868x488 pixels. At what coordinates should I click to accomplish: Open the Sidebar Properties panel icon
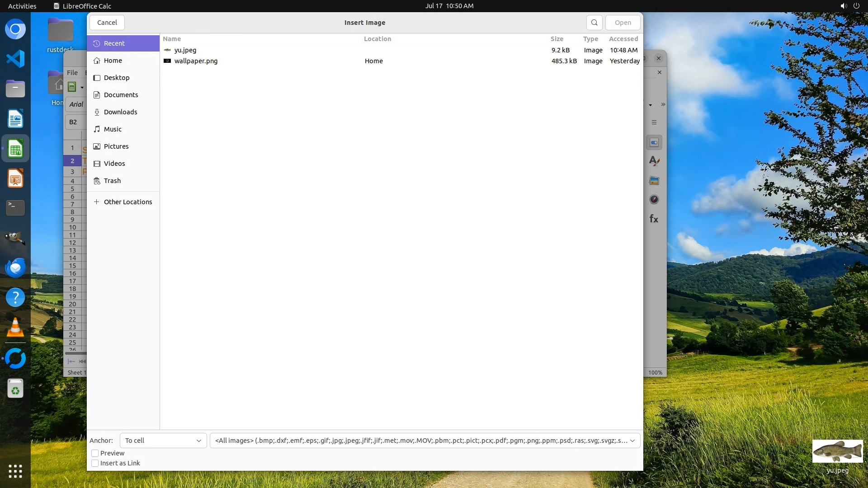point(654,143)
